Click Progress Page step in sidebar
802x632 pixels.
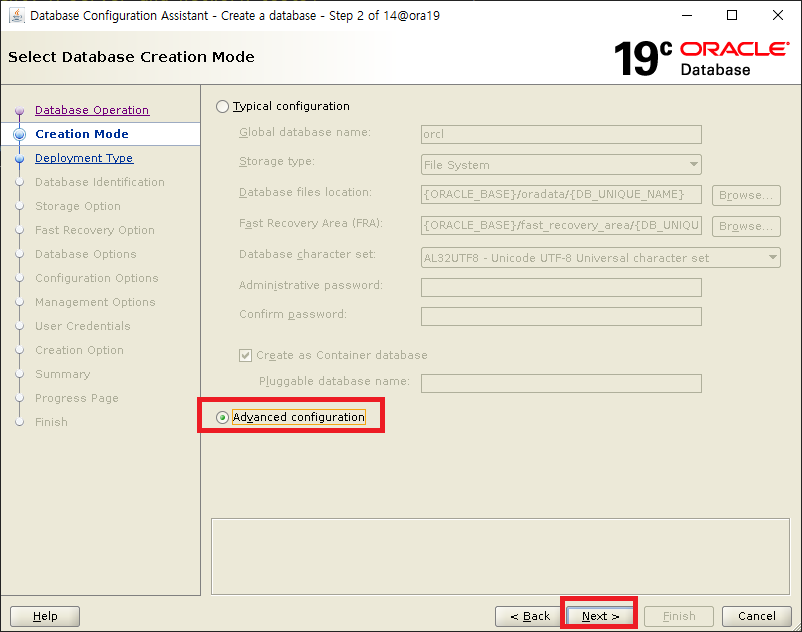pos(77,398)
